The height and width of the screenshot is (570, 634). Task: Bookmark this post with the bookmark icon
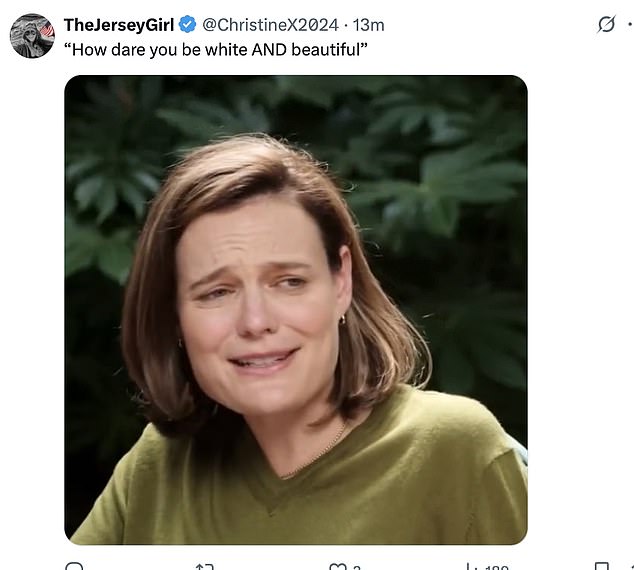(601, 567)
